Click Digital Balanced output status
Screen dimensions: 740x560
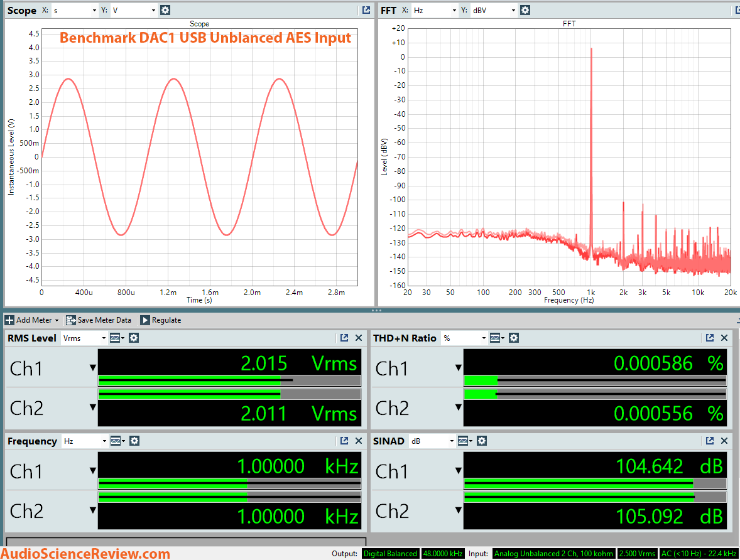pyautogui.click(x=390, y=553)
